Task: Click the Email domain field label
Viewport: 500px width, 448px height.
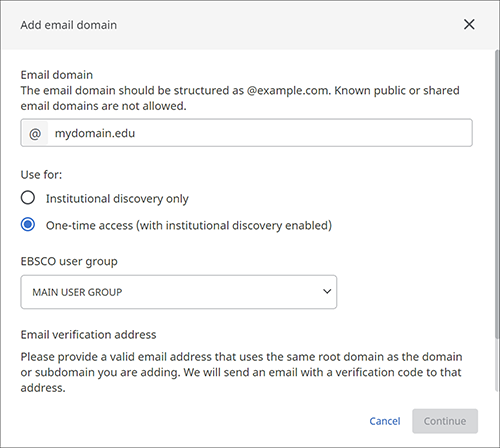Action: click(x=57, y=75)
